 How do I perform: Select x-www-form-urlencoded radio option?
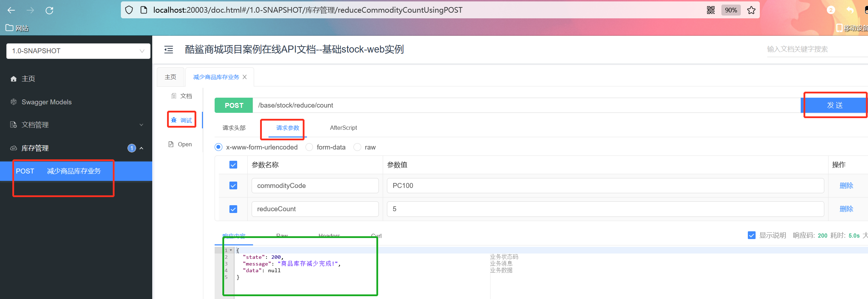pyautogui.click(x=218, y=147)
